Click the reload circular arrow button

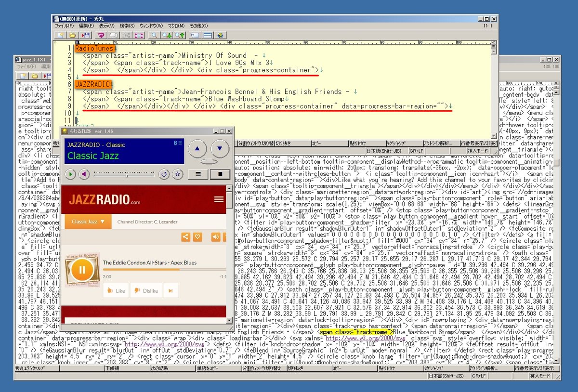click(x=164, y=174)
